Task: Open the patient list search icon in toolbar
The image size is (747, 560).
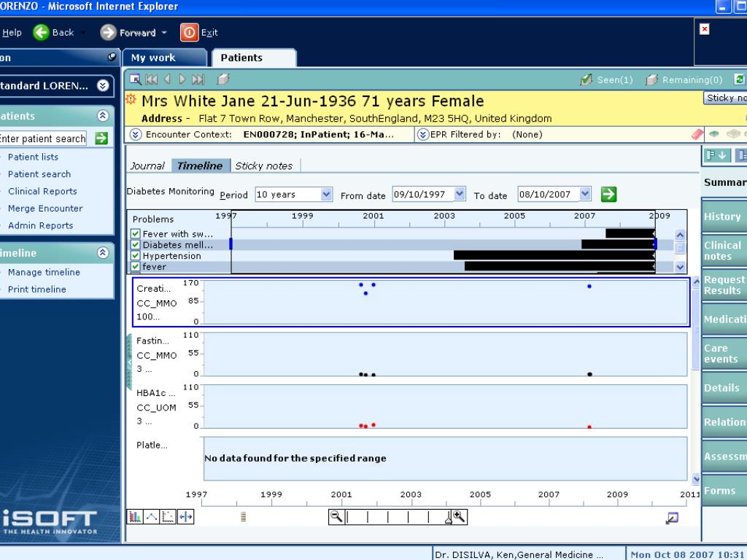Action: pos(135,79)
